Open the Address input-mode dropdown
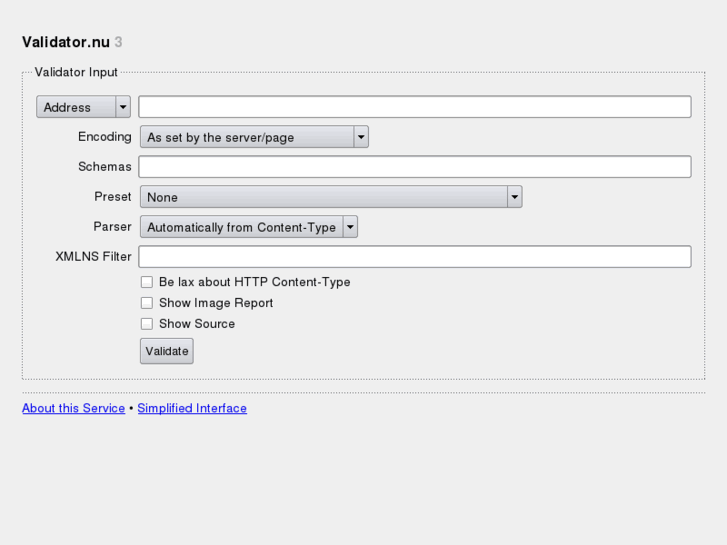 click(x=83, y=107)
